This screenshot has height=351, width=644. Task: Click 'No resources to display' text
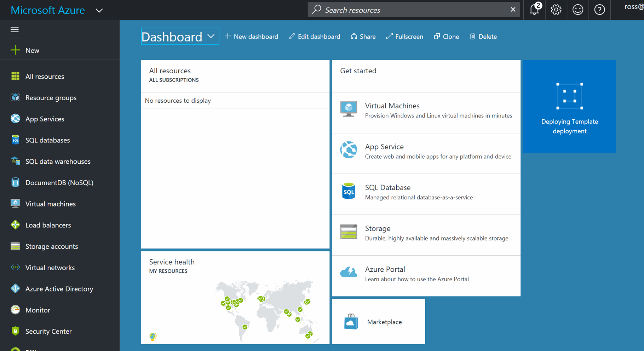click(178, 101)
